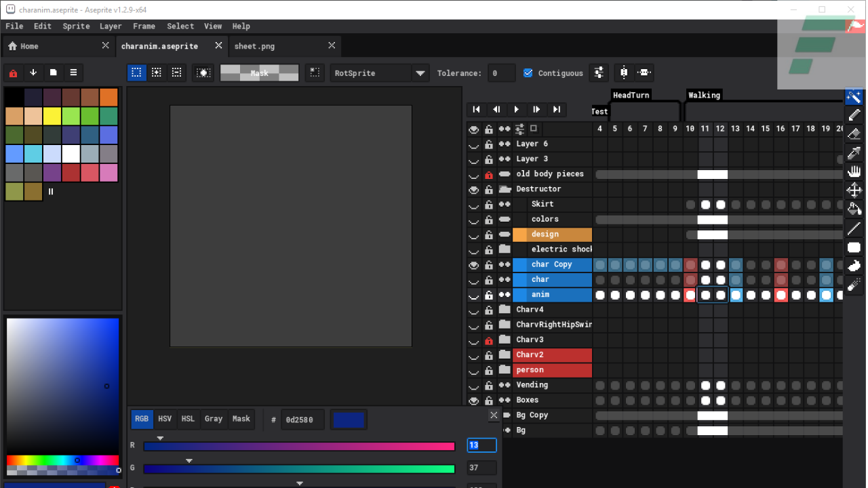Image resolution: width=868 pixels, height=488 pixels.
Task: Select the Paint Bucket tool
Action: [854, 209]
